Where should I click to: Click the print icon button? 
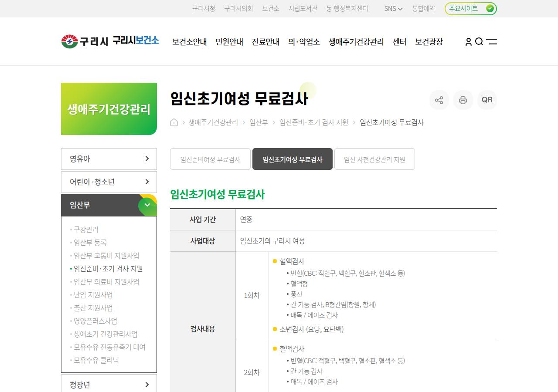(463, 100)
